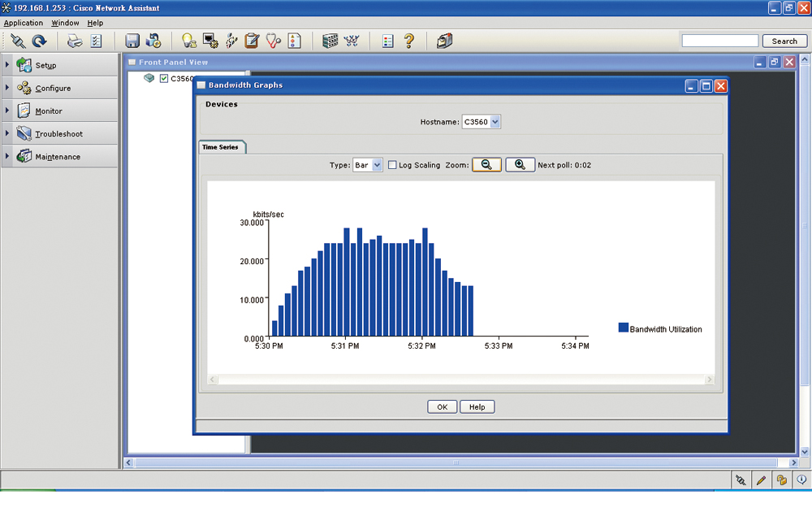Click the Setup sidebar icon
Image resolution: width=812 pixels, height=508 pixels.
(24, 65)
